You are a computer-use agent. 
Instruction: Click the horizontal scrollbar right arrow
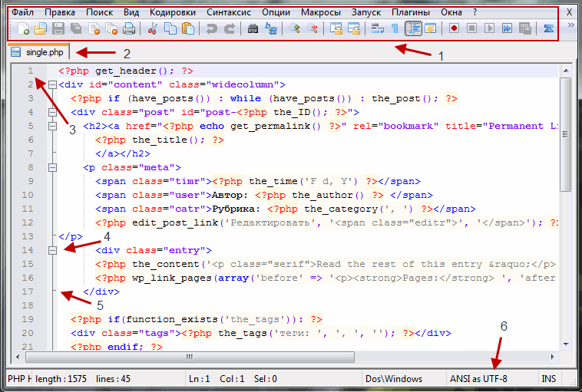coord(553,357)
